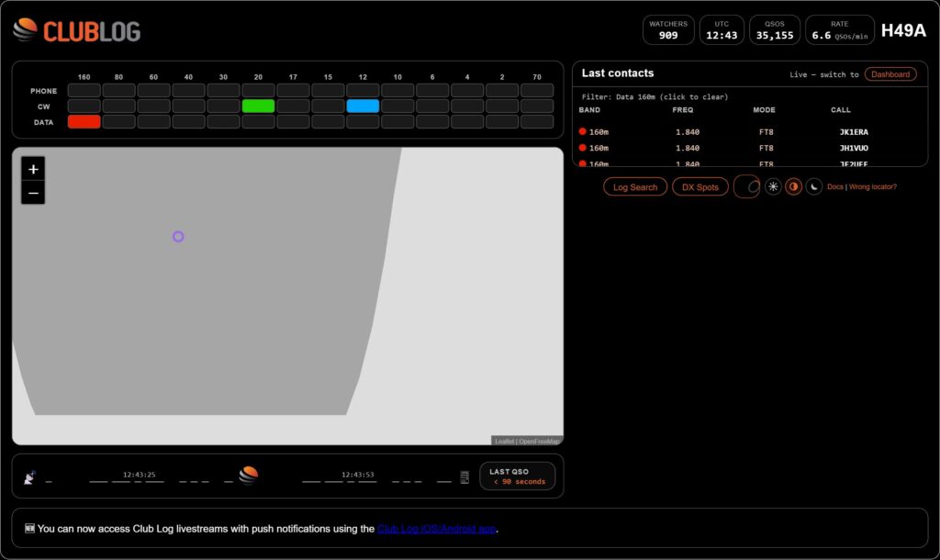Open the Club Log iOS/Android app link
The height and width of the screenshot is (560, 940).
tap(436, 529)
